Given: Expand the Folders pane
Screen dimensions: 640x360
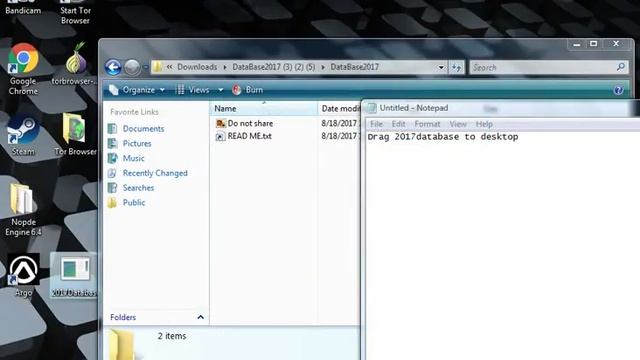Looking at the screenshot, I should (200, 317).
